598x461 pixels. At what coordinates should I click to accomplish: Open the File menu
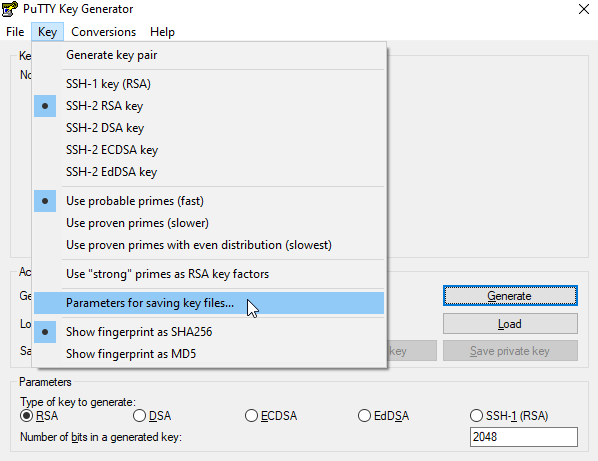click(x=15, y=32)
